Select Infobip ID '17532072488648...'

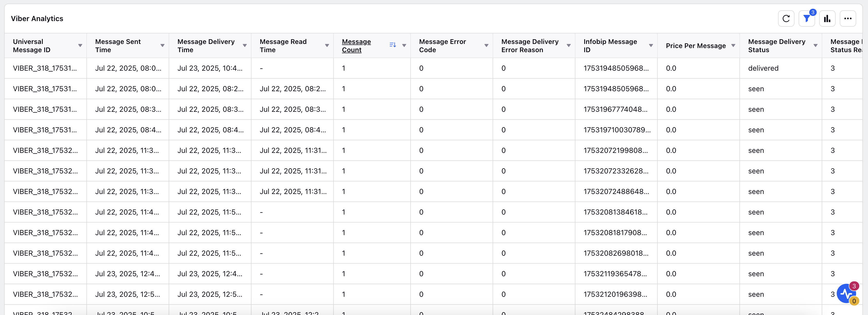tap(616, 191)
